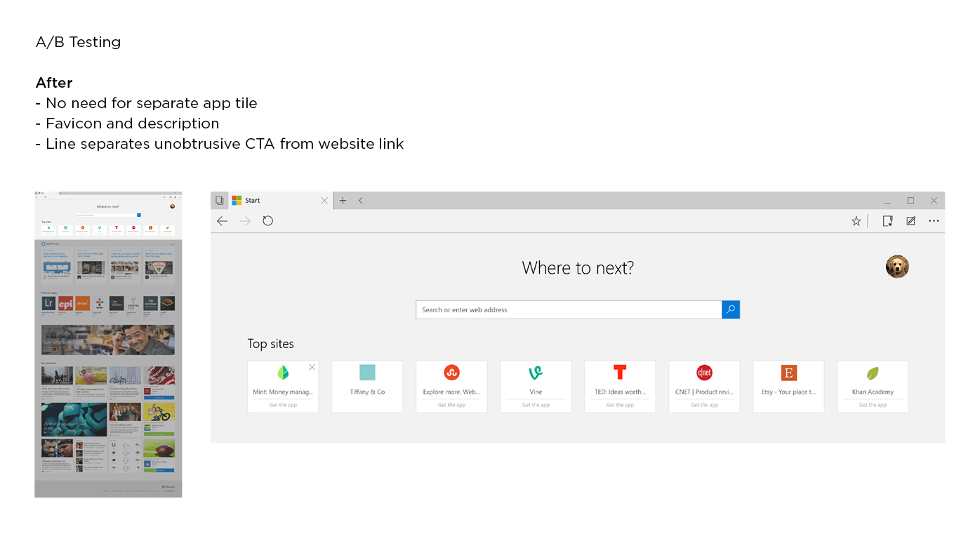The image size is (980, 553).
Task: Open the user profile avatar
Action: (x=897, y=267)
